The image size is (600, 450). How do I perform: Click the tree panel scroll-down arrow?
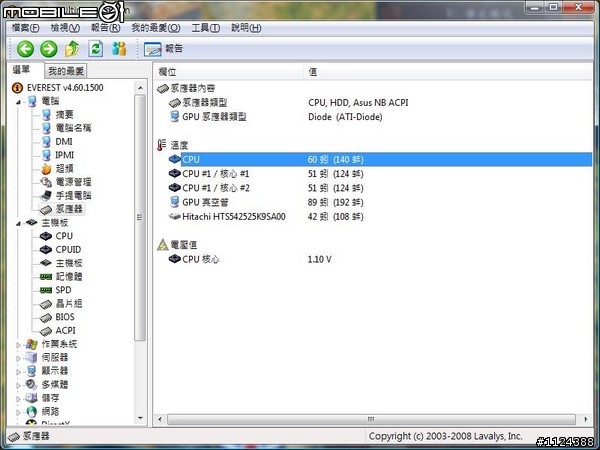[140, 418]
